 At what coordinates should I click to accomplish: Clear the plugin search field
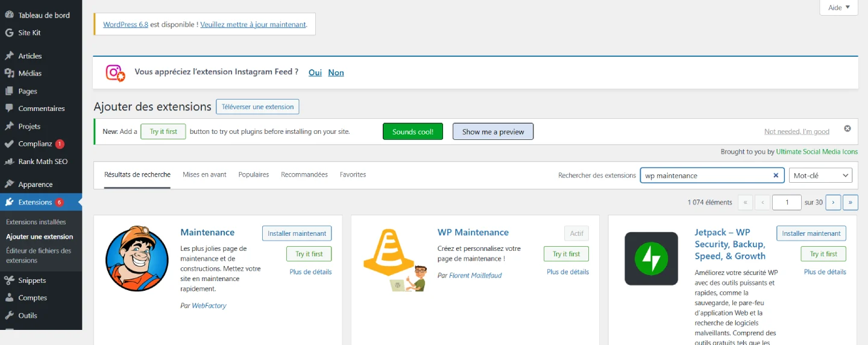pos(776,176)
